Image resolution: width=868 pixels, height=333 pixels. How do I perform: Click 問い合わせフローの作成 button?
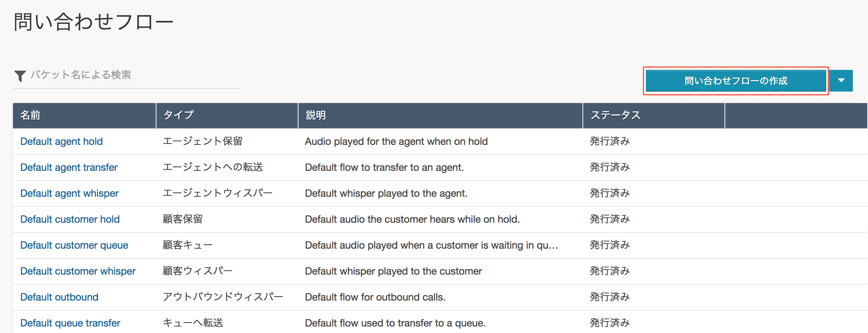click(735, 81)
